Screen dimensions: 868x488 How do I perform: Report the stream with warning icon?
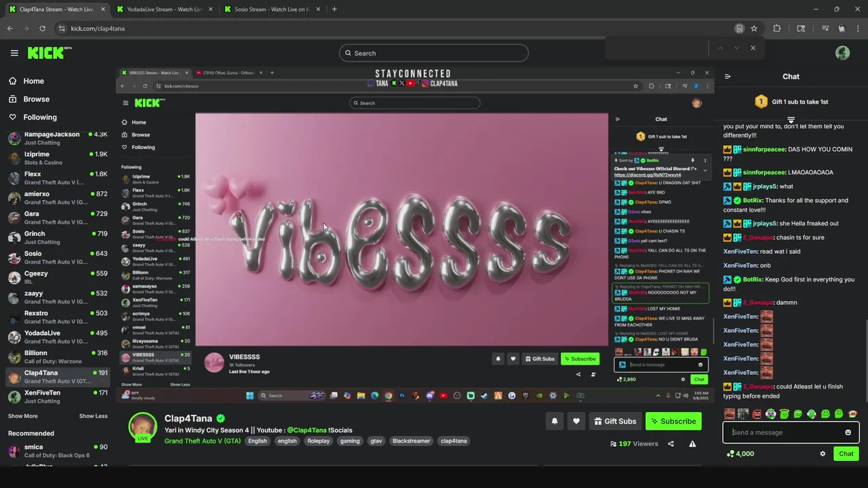692,444
